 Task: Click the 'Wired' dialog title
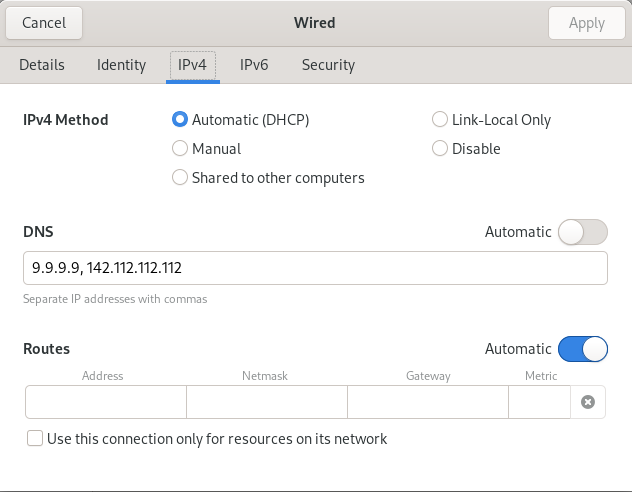[314, 23]
